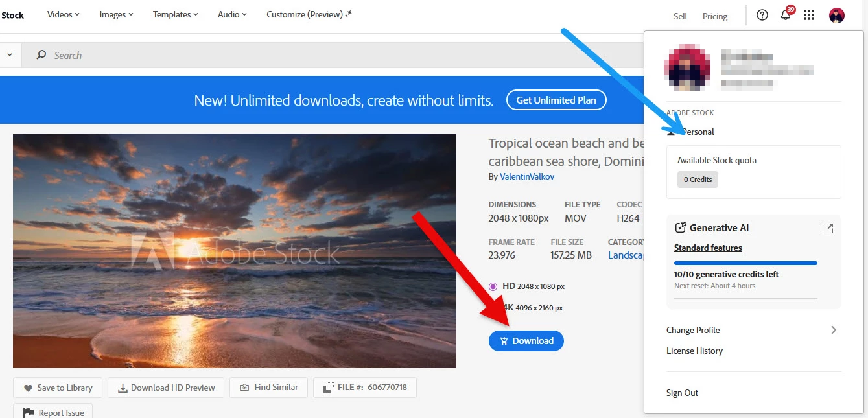
Task: Open Generative AI external link icon
Action: (x=828, y=228)
